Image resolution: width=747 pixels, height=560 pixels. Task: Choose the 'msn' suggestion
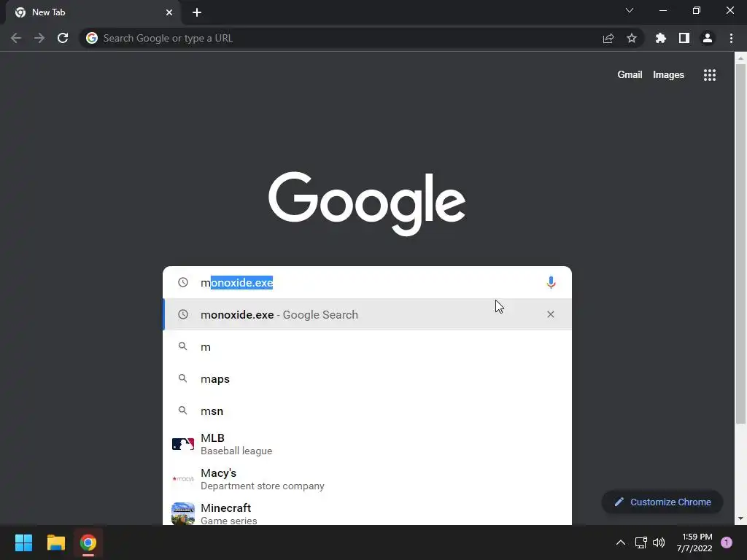coord(368,411)
